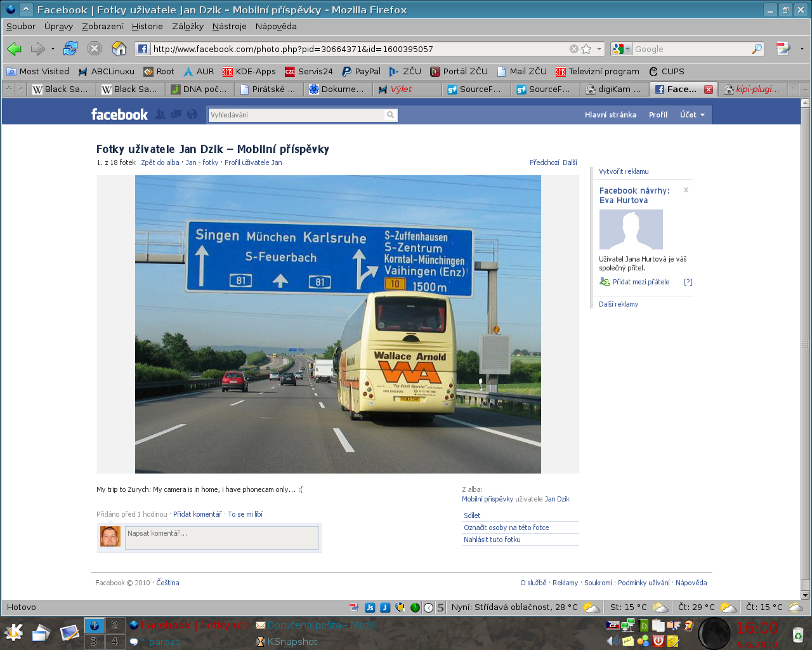Click Označit osoby na této fotce
This screenshot has height=650, width=812.
[506, 527]
